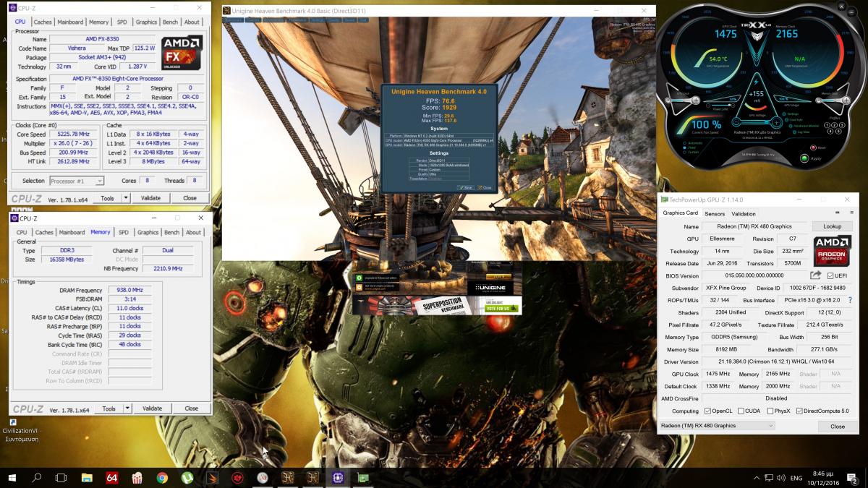Click the Bus Interface question mark in GPU-Z

850,300
